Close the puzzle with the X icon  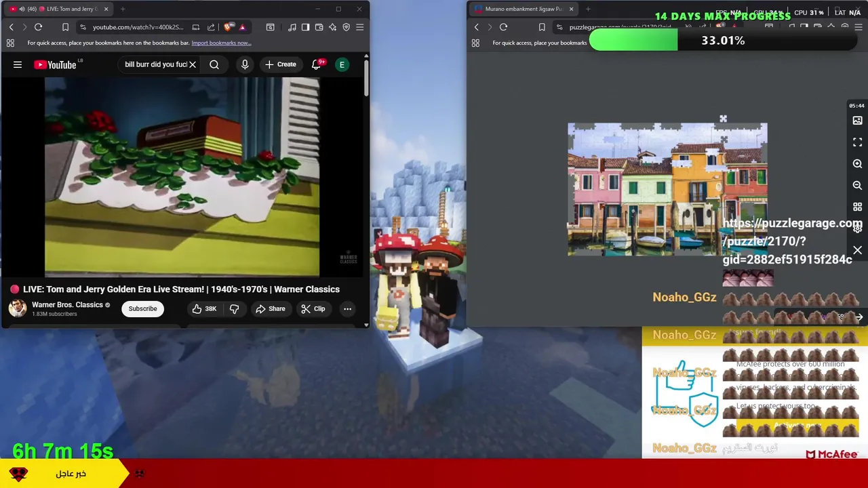(857, 251)
